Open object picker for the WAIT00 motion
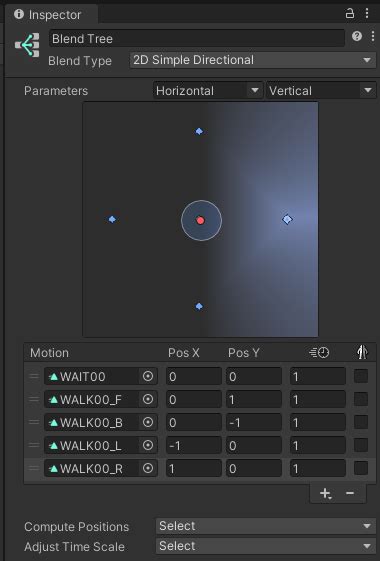Image resolution: width=380 pixels, height=561 pixels. tap(148, 376)
